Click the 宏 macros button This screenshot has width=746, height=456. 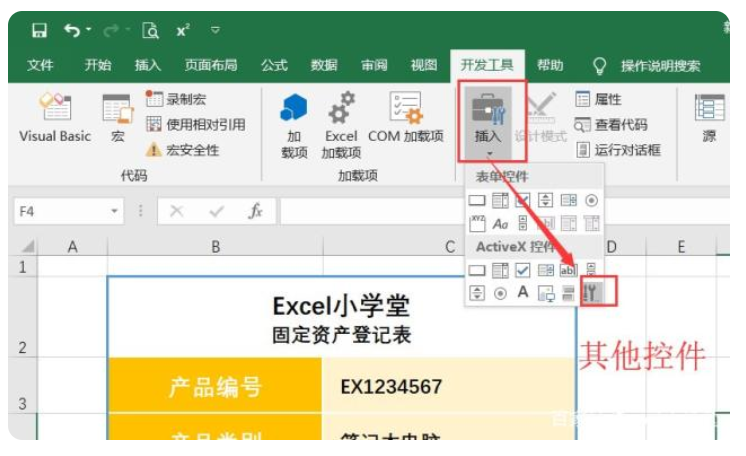click(x=118, y=118)
